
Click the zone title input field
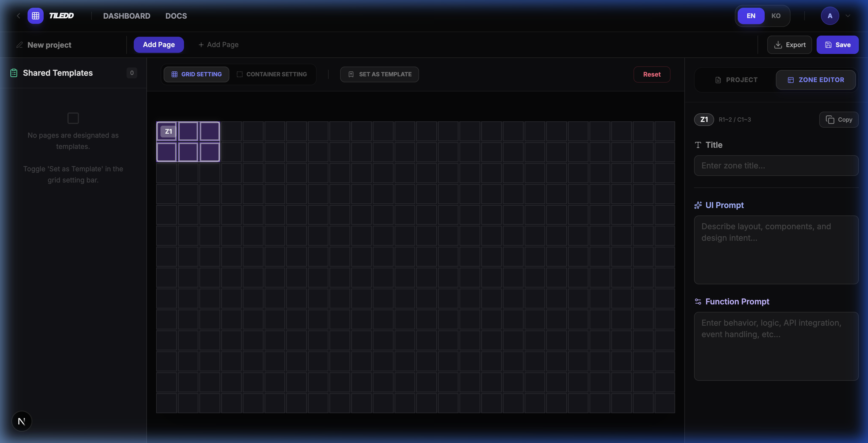[776, 166]
